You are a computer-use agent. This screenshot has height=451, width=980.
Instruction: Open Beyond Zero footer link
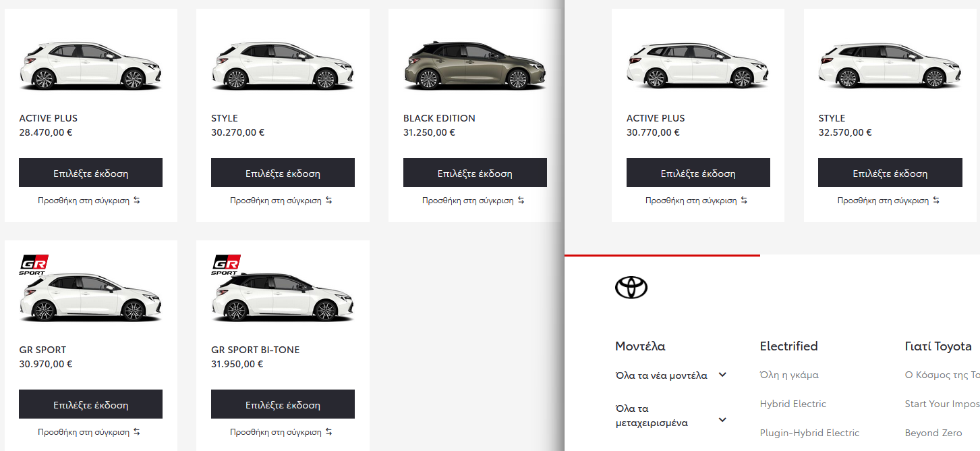(x=933, y=433)
